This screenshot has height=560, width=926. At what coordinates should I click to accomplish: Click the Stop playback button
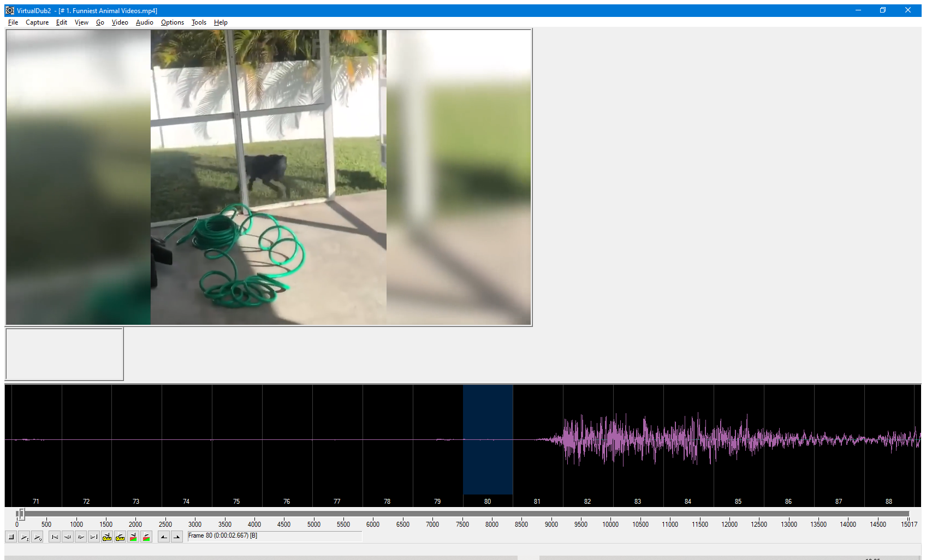[x=11, y=537]
